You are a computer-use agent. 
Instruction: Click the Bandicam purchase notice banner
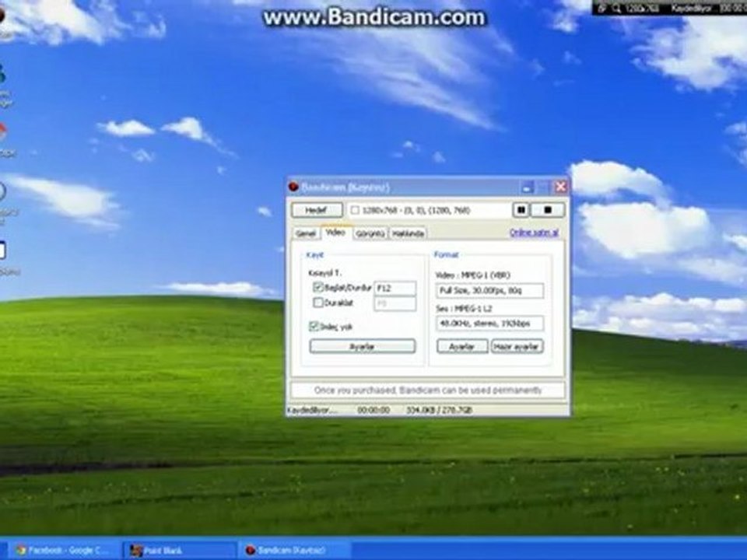(x=427, y=390)
